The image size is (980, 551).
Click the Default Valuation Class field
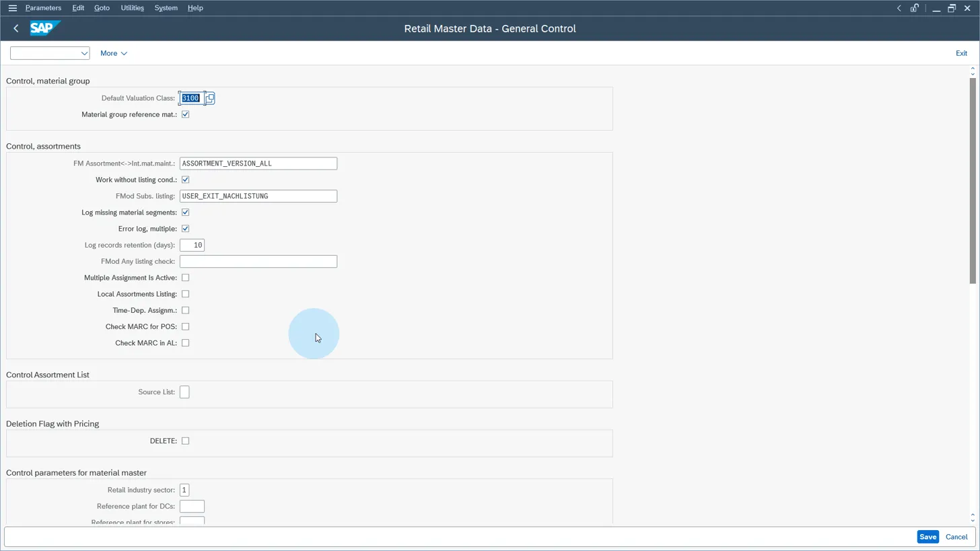(192, 98)
